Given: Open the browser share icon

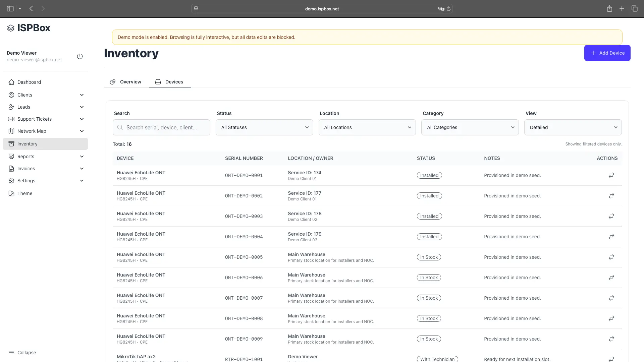Looking at the screenshot, I should tap(609, 9).
